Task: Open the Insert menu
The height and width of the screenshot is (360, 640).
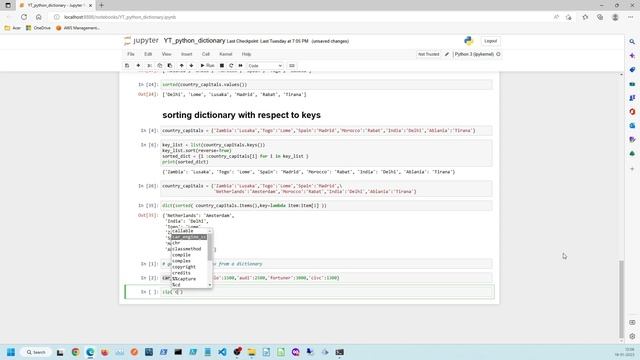Action: [x=187, y=54]
